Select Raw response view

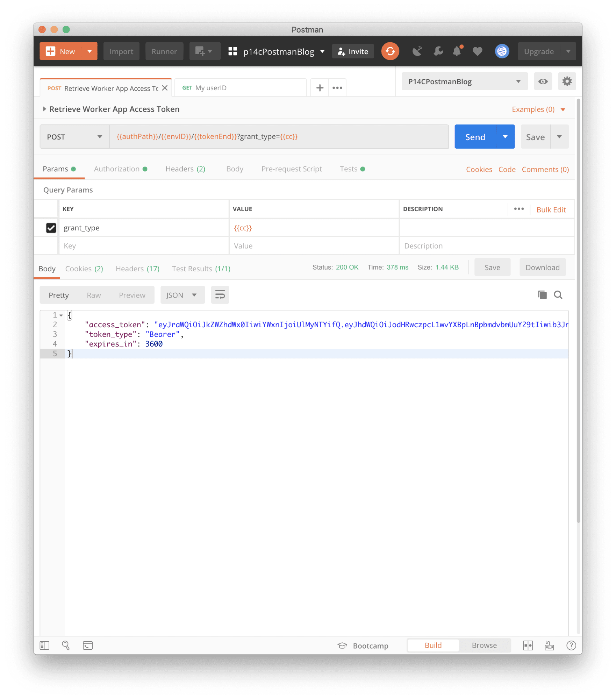[x=94, y=295]
